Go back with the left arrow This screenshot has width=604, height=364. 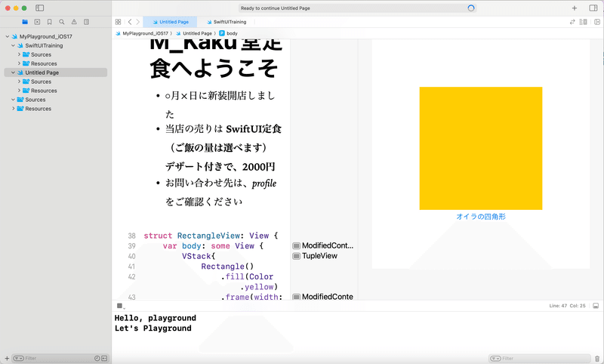coord(130,22)
